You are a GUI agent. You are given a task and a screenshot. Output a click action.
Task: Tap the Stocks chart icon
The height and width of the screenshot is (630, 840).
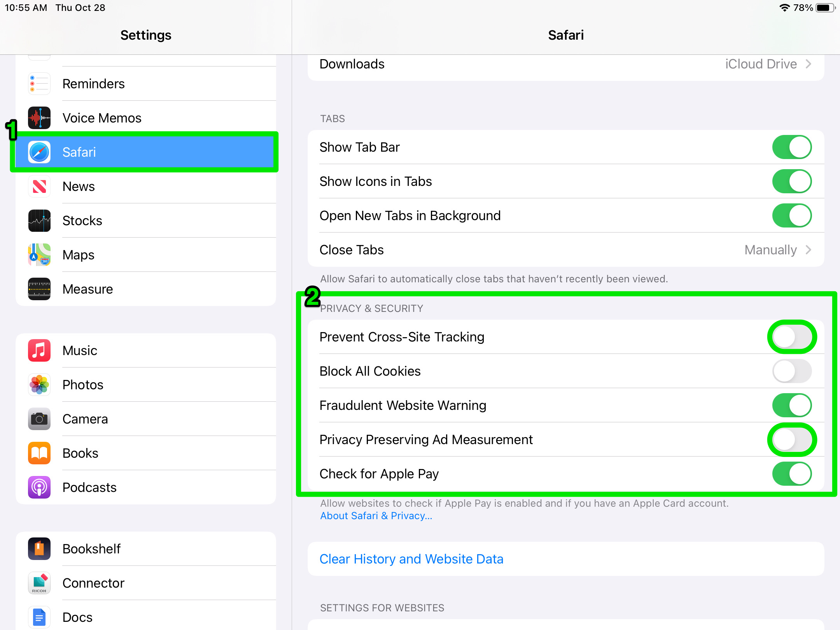tap(39, 220)
